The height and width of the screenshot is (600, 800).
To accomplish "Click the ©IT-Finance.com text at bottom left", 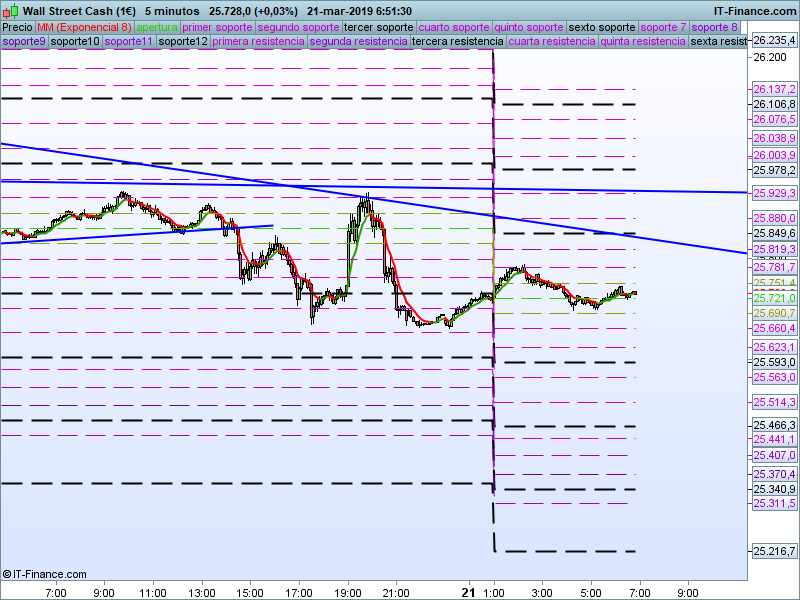I will click(44, 574).
